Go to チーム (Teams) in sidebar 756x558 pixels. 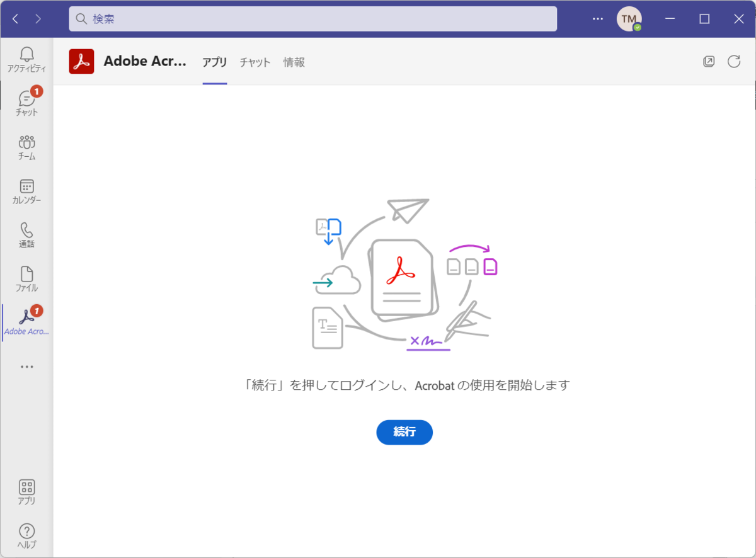tap(26, 147)
